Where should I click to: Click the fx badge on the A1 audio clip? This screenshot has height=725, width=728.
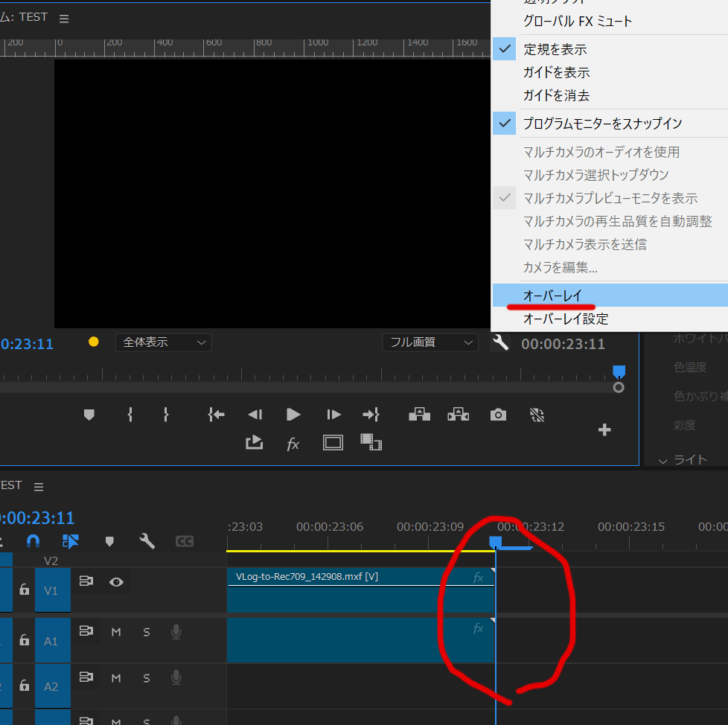(x=478, y=628)
